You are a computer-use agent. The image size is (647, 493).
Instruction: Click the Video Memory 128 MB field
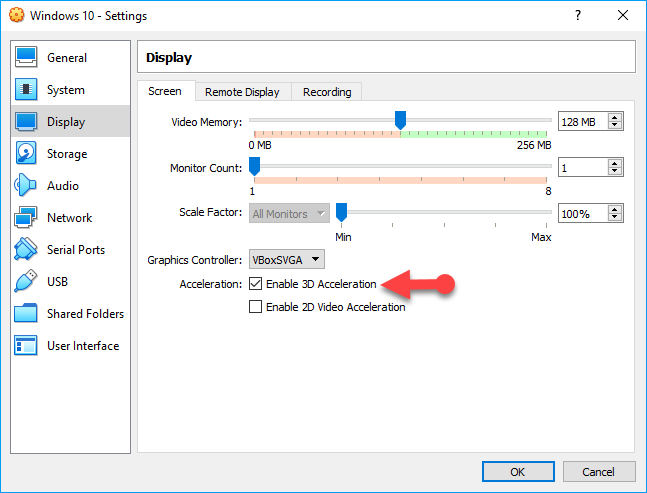point(582,121)
